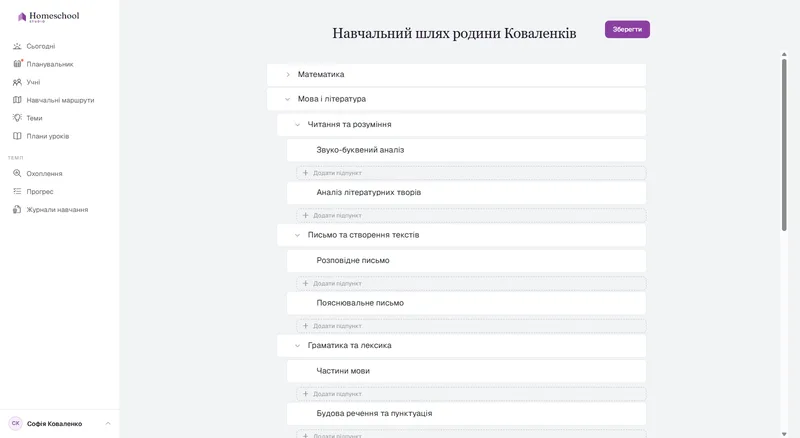The width and height of the screenshot is (800, 438).
Task: Select Розповідне письмо item
Action: point(466,260)
